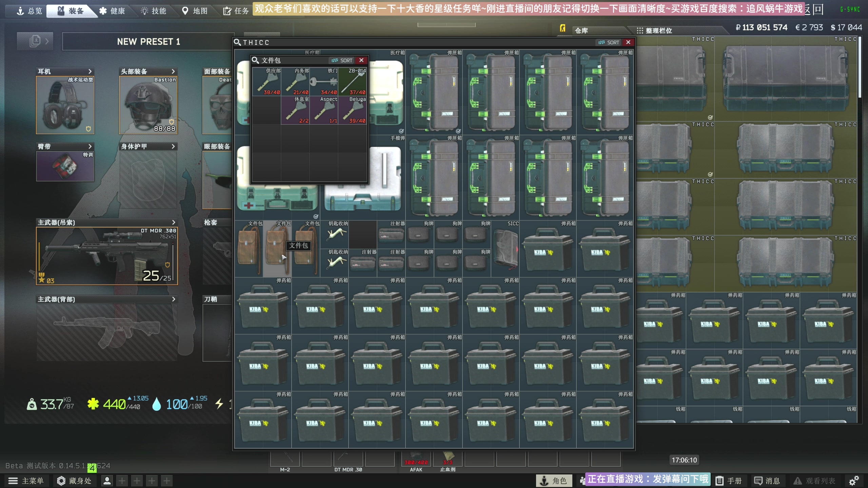Expand the 身体护甲 body armor slot arrow
This screenshot has width=868, height=488.
pyautogui.click(x=173, y=146)
